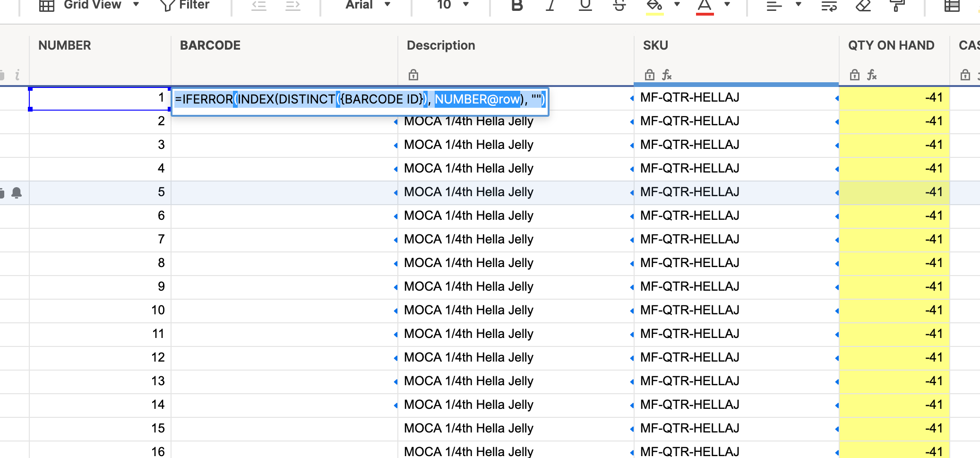Select Description cell in row 6

(516, 216)
